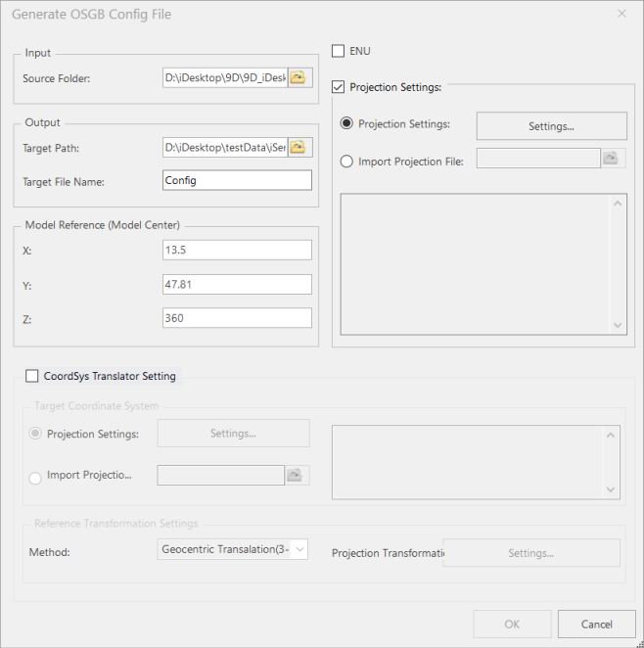The height and width of the screenshot is (648, 644).
Task: Click the Source Folder path field
Action: (x=225, y=77)
